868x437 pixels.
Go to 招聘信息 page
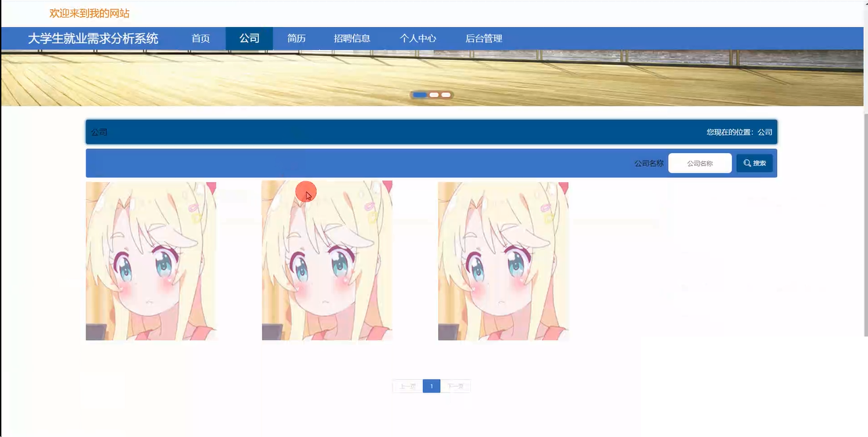pos(352,38)
